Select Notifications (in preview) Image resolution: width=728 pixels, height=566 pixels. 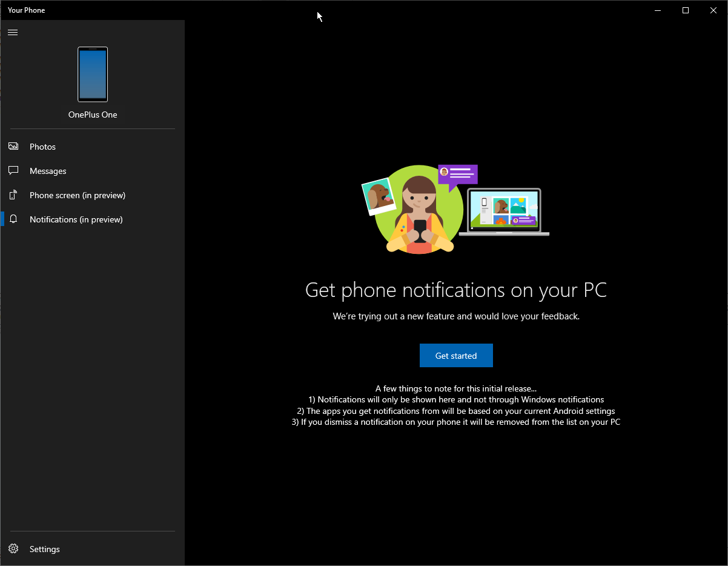93,219
